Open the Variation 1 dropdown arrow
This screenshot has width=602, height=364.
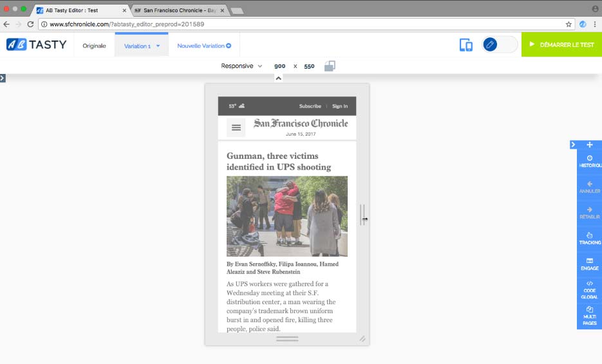pos(158,46)
